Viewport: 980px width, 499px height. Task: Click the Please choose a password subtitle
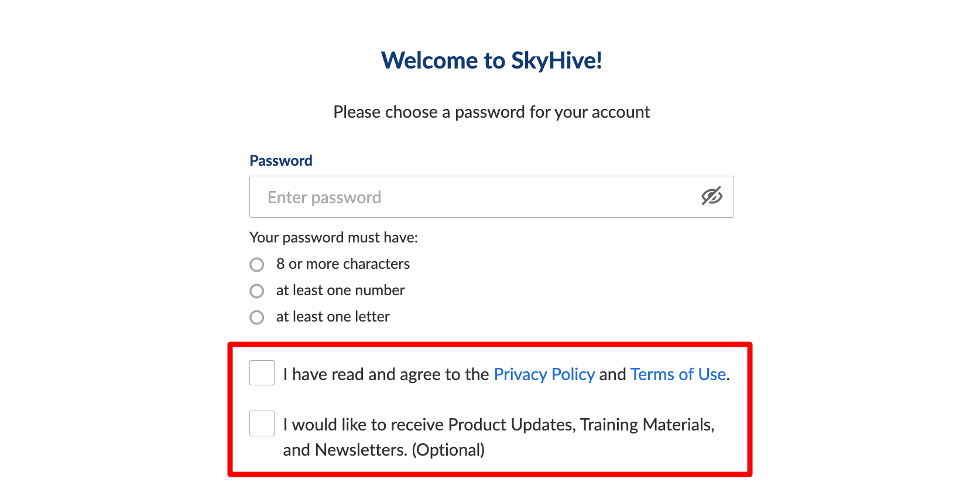(x=491, y=112)
